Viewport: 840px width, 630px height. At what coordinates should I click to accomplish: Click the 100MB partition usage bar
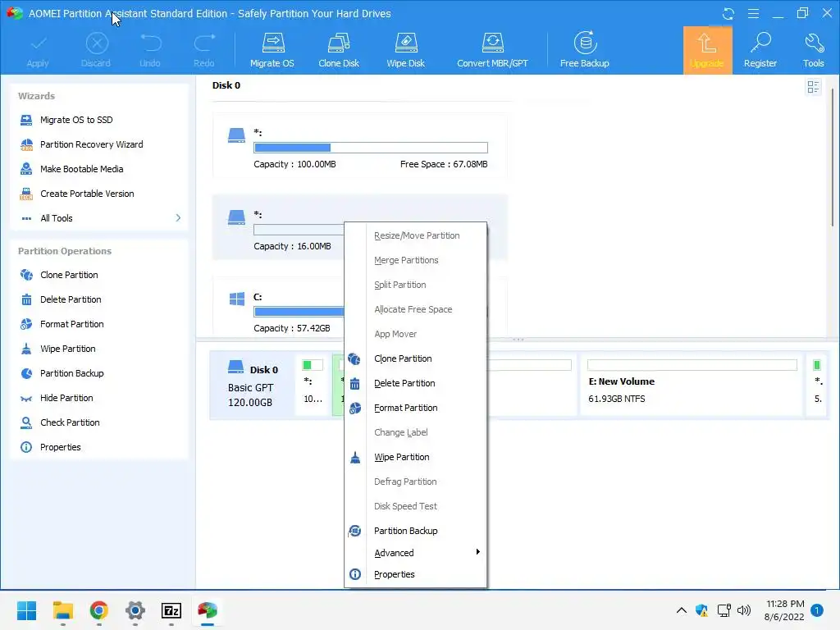pyautogui.click(x=371, y=148)
